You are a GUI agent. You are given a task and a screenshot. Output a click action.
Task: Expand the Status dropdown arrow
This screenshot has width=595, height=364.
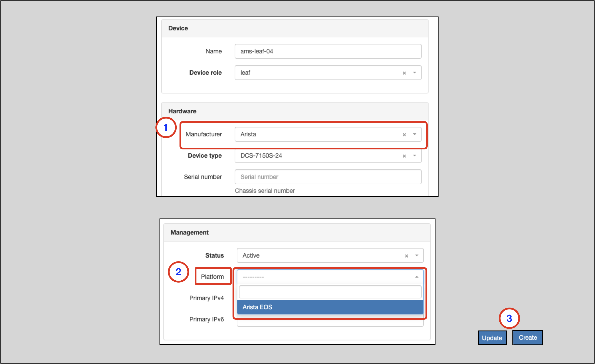(417, 255)
